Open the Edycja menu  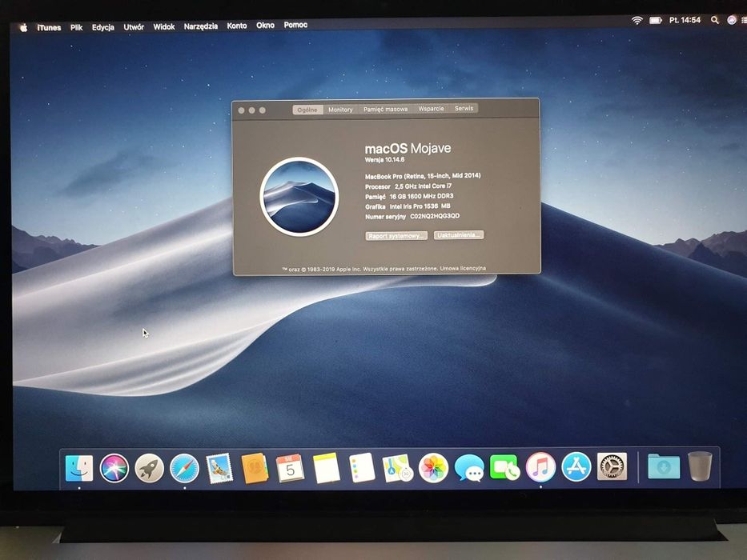[x=103, y=27]
